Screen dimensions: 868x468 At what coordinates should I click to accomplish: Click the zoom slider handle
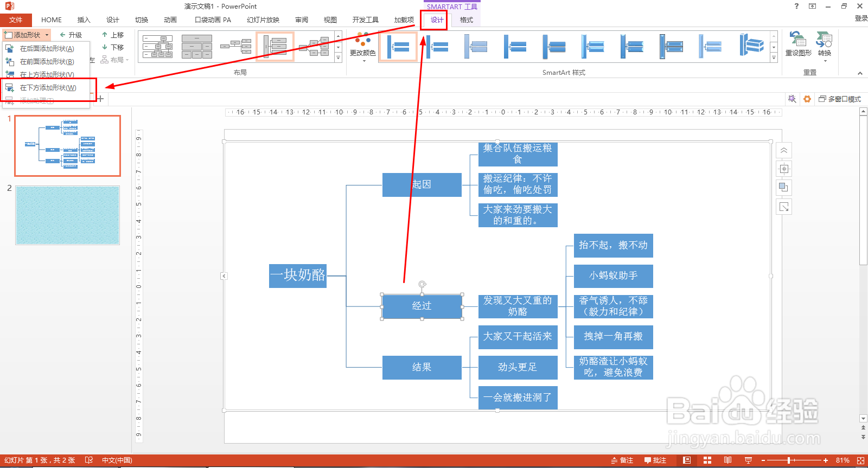[x=788, y=460]
